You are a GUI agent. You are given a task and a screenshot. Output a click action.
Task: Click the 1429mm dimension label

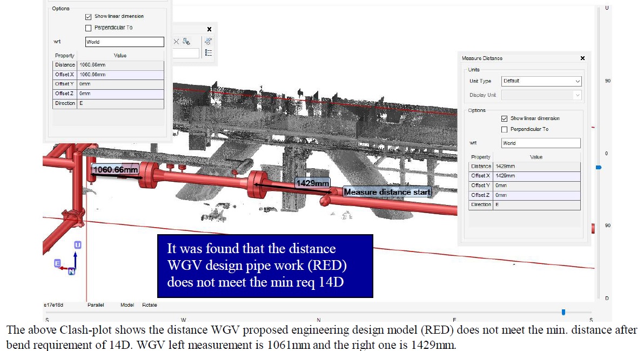pos(312,184)
